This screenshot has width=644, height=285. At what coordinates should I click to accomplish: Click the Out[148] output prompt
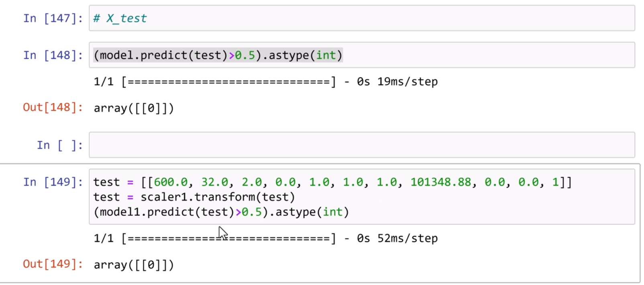tap(53, 107)
